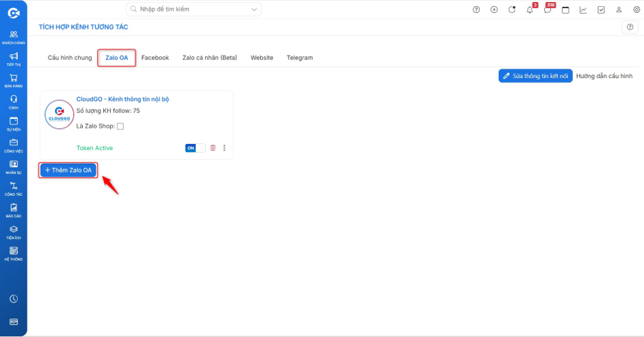644x337 pixels.
Task: Click the icon between plus and bell
Action: (512, 10)
